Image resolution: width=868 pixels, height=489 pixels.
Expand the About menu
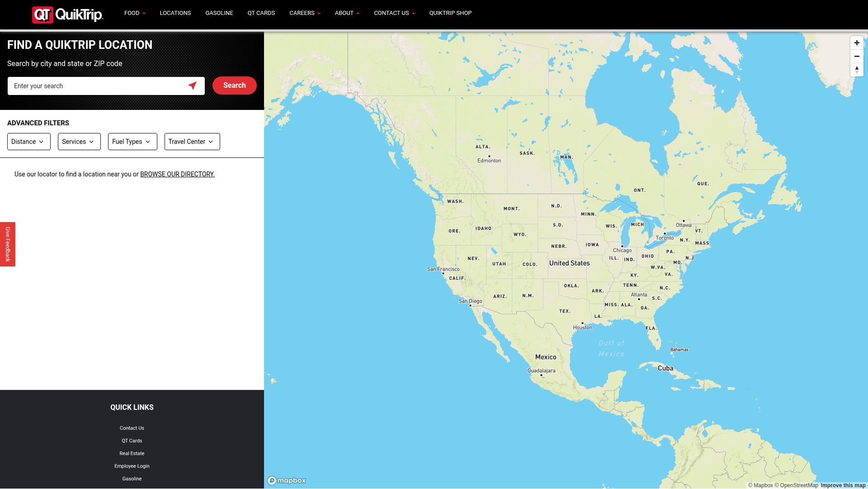coord(347,13)
